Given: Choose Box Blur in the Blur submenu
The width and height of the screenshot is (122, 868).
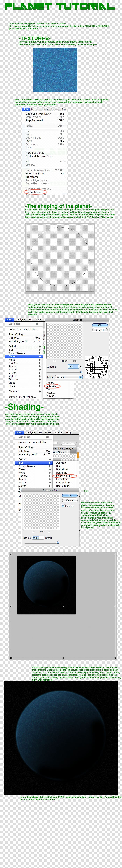Looking at the screenshot, I should point(62,473).
